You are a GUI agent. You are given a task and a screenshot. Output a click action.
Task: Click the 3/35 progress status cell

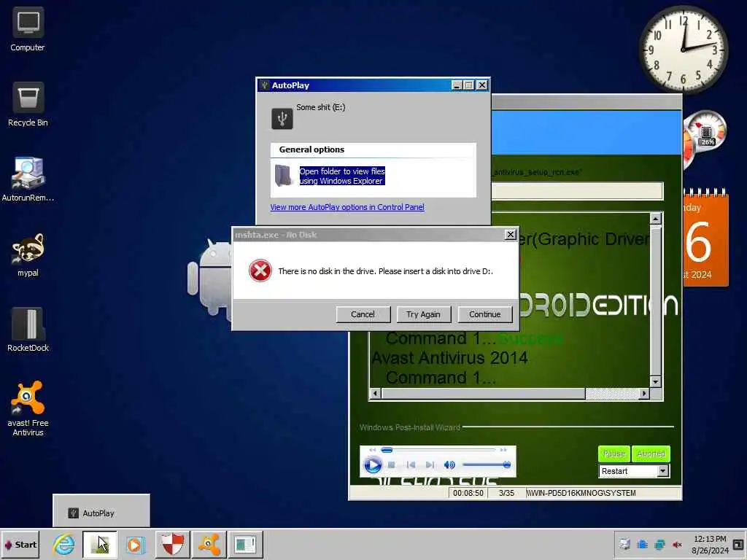[x=506, y=494]
